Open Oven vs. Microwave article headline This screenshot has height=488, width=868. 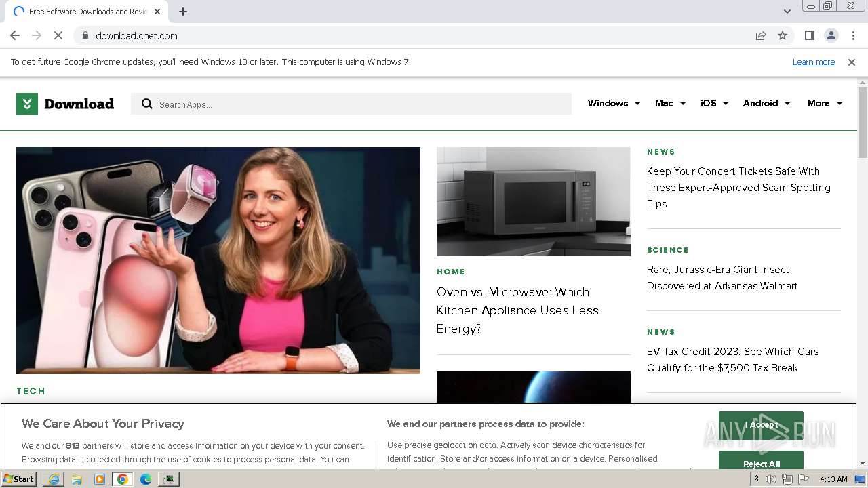pos(517,310)
